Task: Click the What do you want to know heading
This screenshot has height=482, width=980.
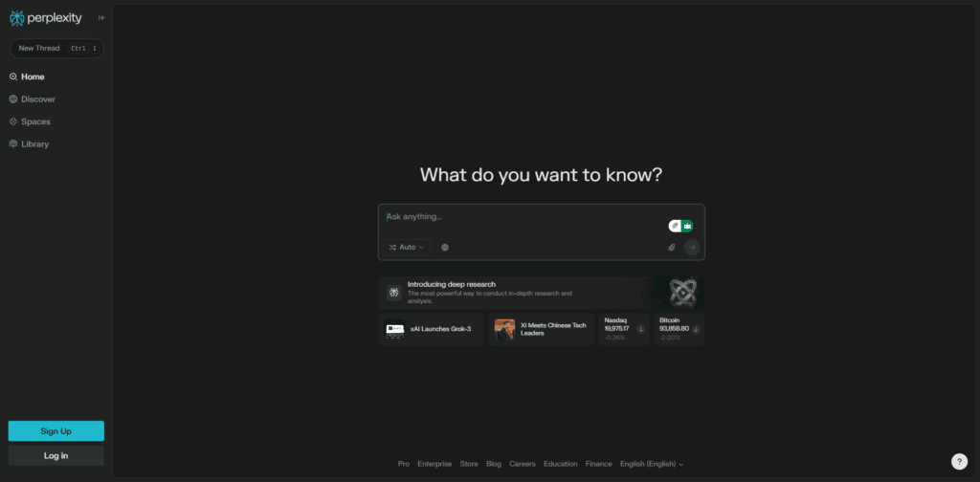Action: coord(542,175)
